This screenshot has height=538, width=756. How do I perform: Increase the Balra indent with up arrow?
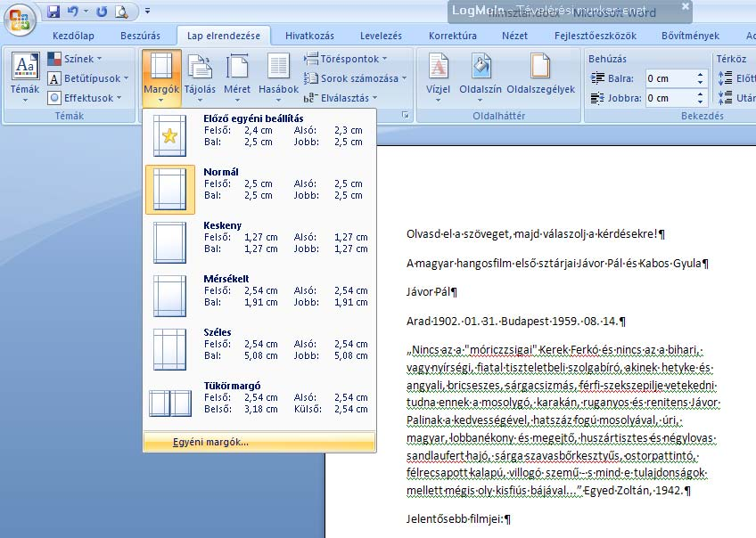click(700, 75)
